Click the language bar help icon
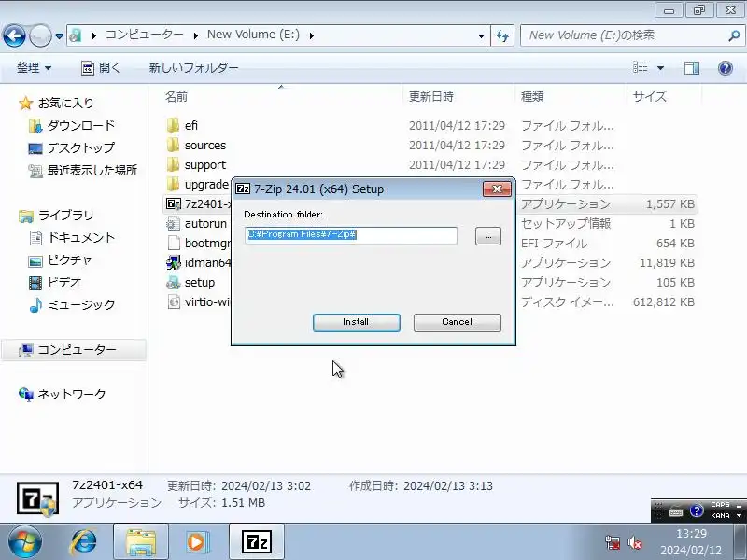 point(697,511)
